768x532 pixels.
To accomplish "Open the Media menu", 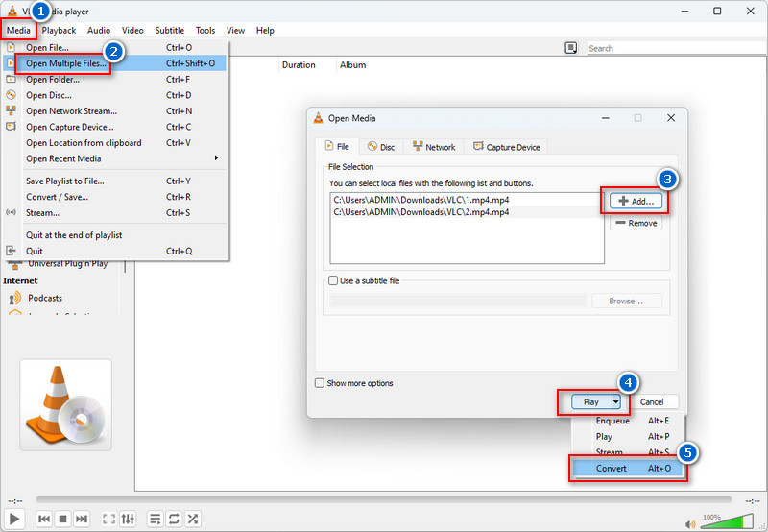I will [18, 31].
